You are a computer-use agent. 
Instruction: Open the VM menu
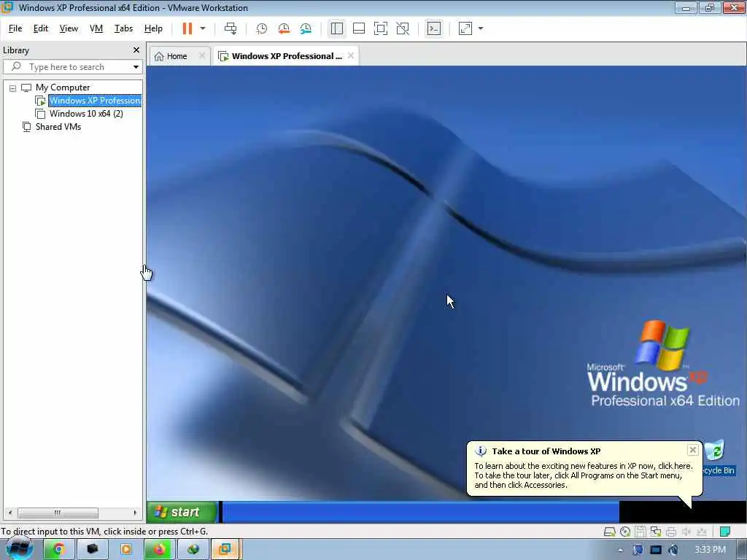click(x=96, y=28)
